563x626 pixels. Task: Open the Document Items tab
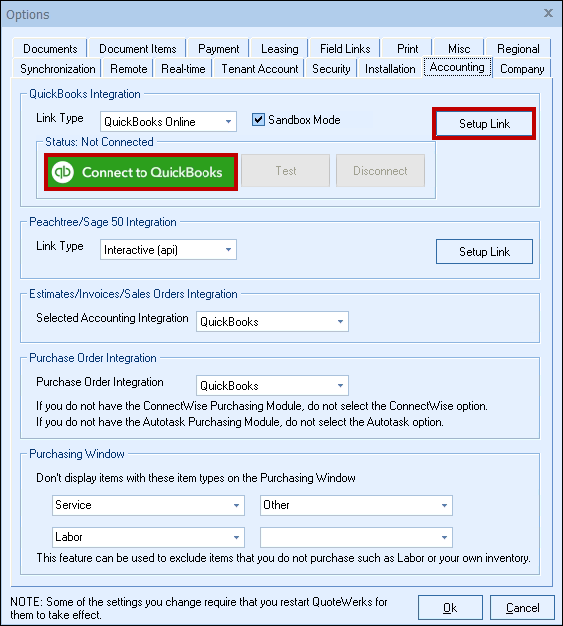tap(137, 49)
